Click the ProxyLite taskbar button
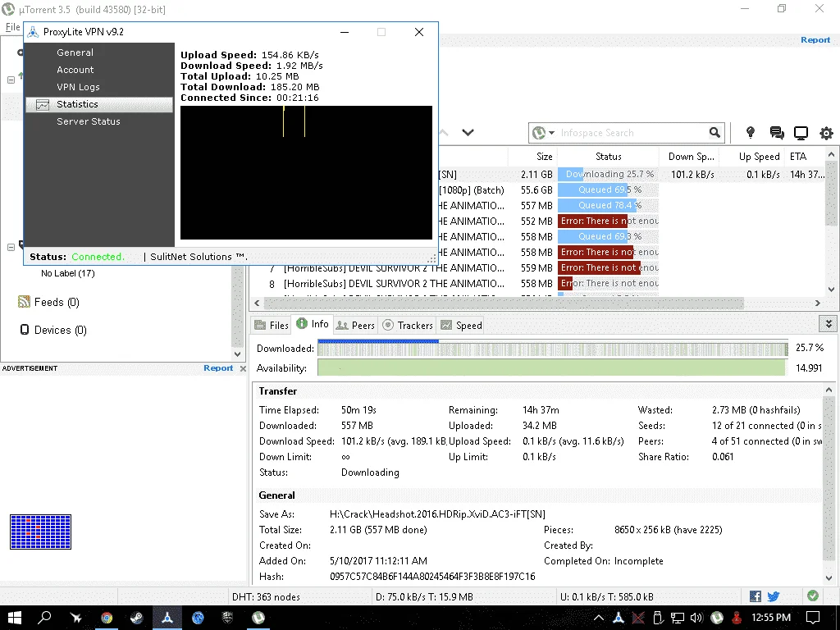Viewport: 840px width, 630px height. click(x=167, y=618)
